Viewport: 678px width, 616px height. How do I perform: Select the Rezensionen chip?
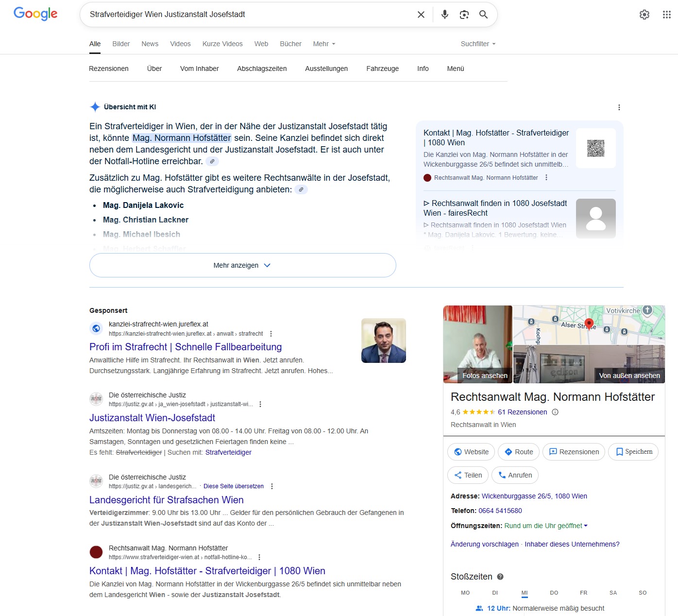pos(109,68)
